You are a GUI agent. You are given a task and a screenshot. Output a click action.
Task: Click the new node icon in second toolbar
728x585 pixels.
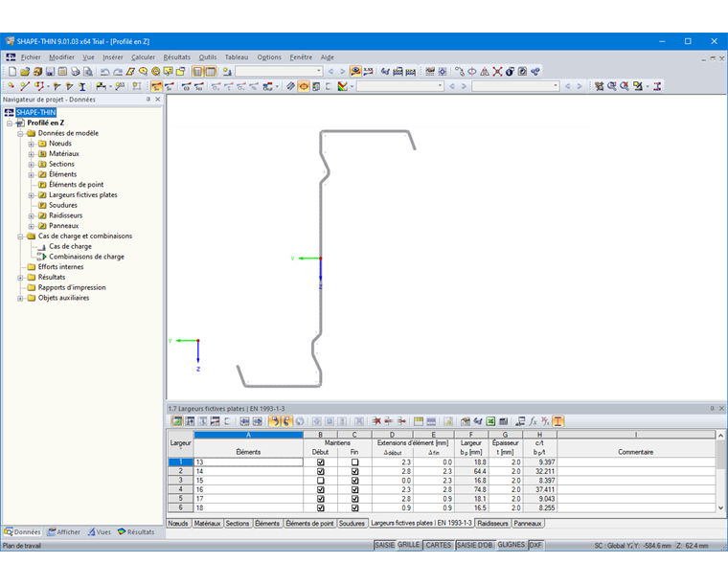click(11, 86)
